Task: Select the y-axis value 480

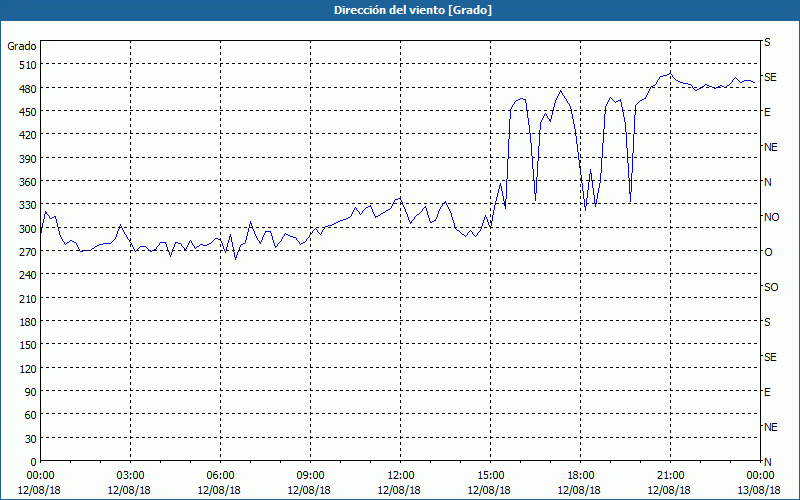Action: pos(29,89)
